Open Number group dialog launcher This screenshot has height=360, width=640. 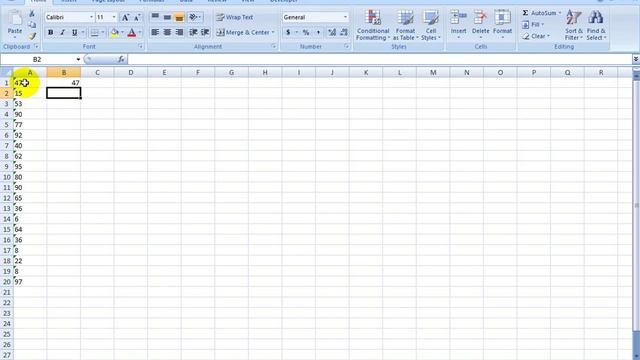[346, 47]
